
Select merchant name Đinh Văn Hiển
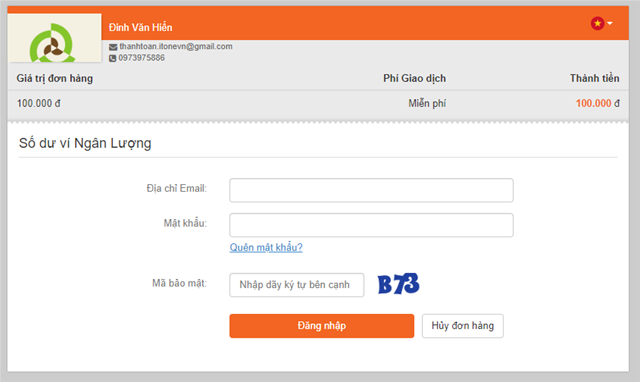tap(140, 27)
